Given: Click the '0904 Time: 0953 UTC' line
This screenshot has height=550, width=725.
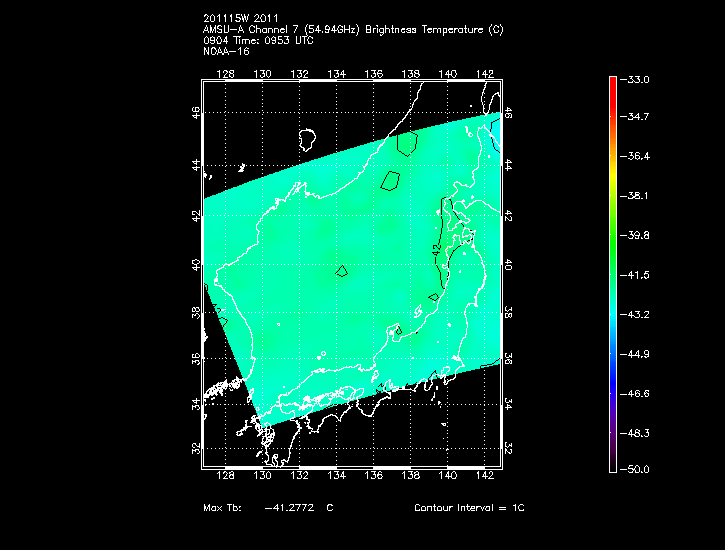Looking at the screenshot, I should click(x=258, y=41).
